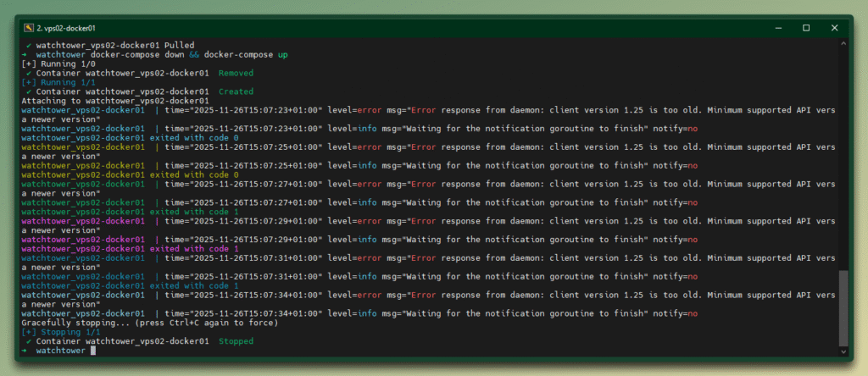Click the green checkmark beside the Stopped line

click(29, 341)
